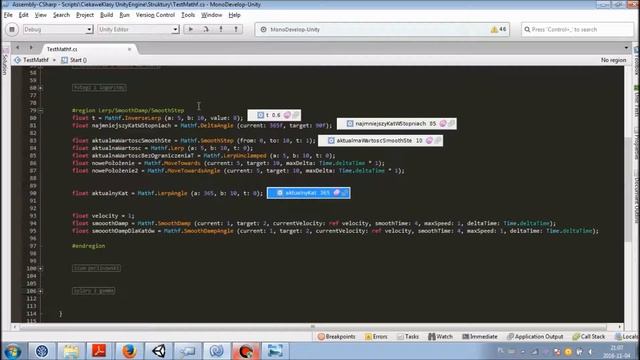
Task: Click the pink pin icon in the 't 0.6' tooltip
Action: 287,115
